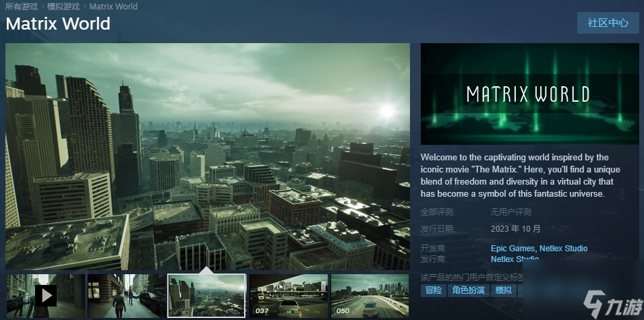The width and height of the screenshot is (644, 320).
Task: Select the highway 050 screenshot thumbnail
Action: coord(370,296)
